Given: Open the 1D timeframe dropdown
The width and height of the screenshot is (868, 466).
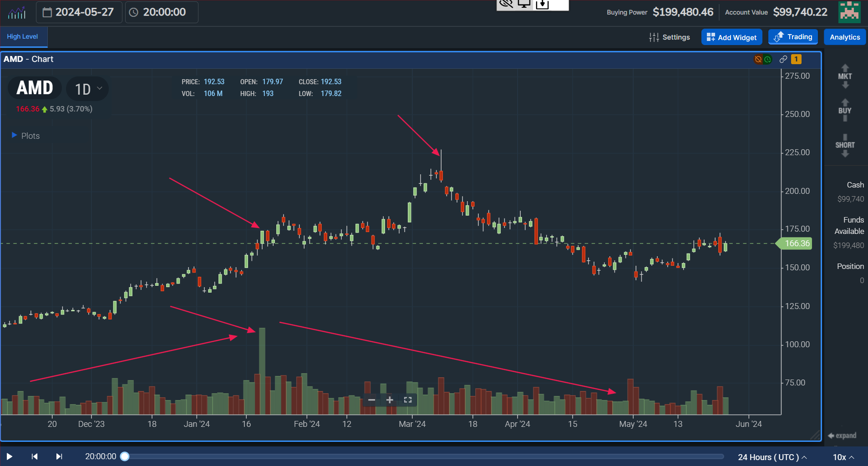Looking at the screenshot, I should click(87, 89).
